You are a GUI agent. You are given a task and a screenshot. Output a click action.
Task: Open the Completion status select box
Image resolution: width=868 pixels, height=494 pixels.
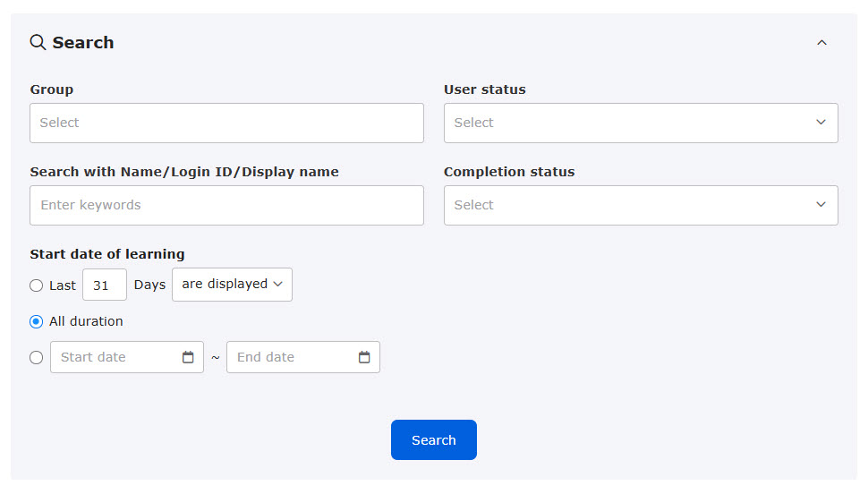click(641, 206)
